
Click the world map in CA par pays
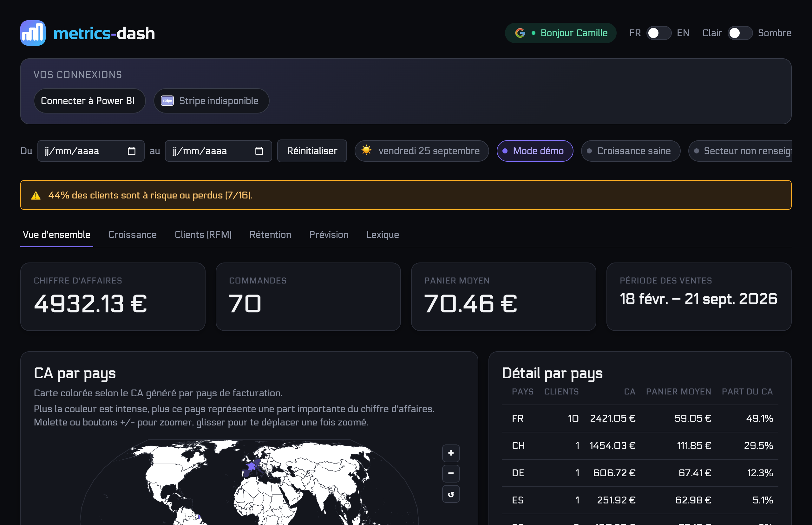249,483
